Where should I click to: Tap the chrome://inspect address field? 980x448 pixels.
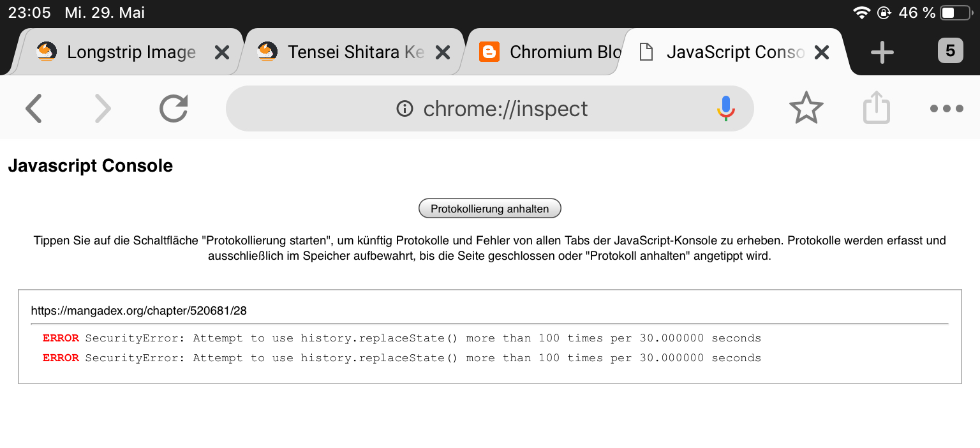[505, 109]
